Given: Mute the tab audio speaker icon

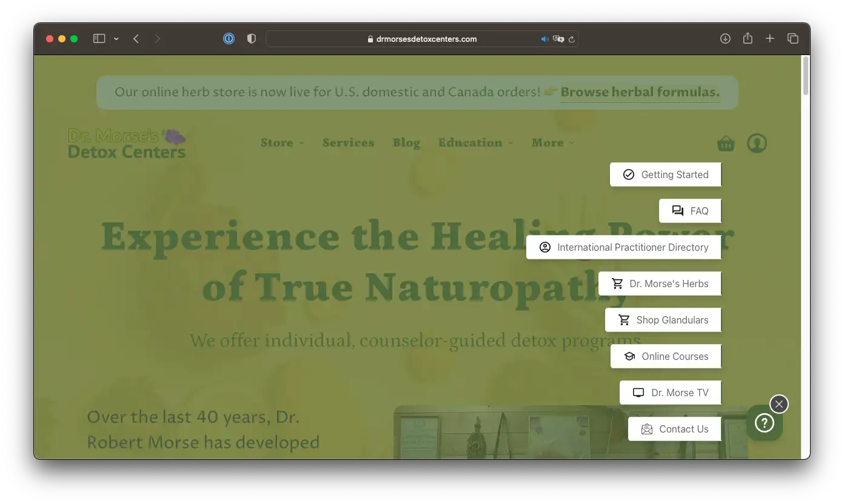Looking at the screenshot, I should click(x=544, y=39).
